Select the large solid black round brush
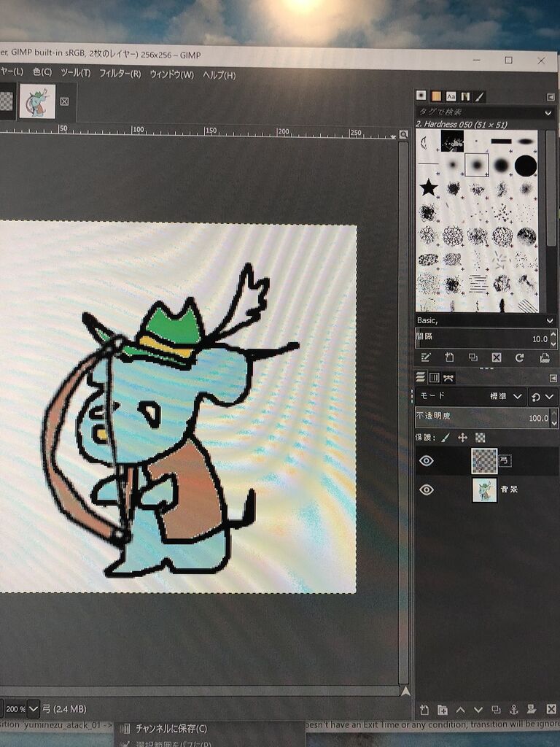 526,166
